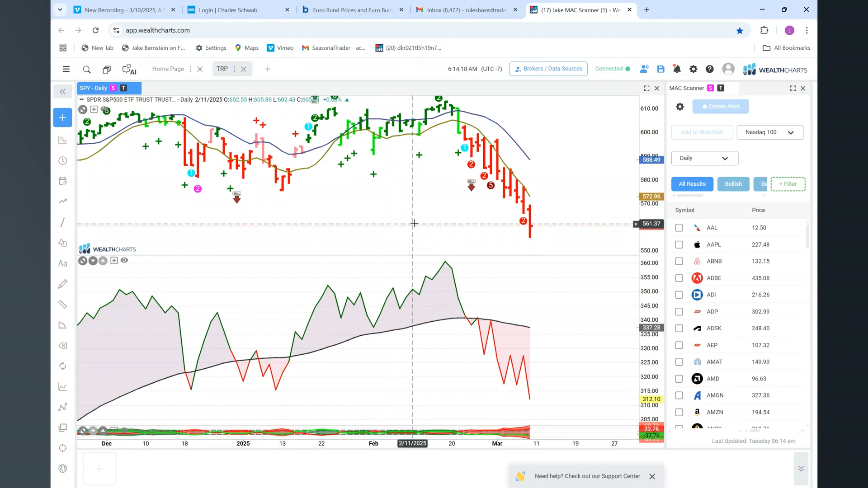Check the ADBE row checkbox
Screen dimensions: 868x488
(x=679, y=278)
